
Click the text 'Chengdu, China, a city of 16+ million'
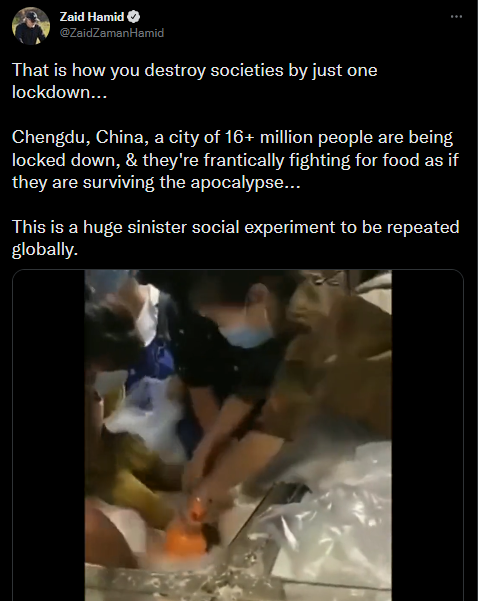pyautogui.click(x=163, y=137)
